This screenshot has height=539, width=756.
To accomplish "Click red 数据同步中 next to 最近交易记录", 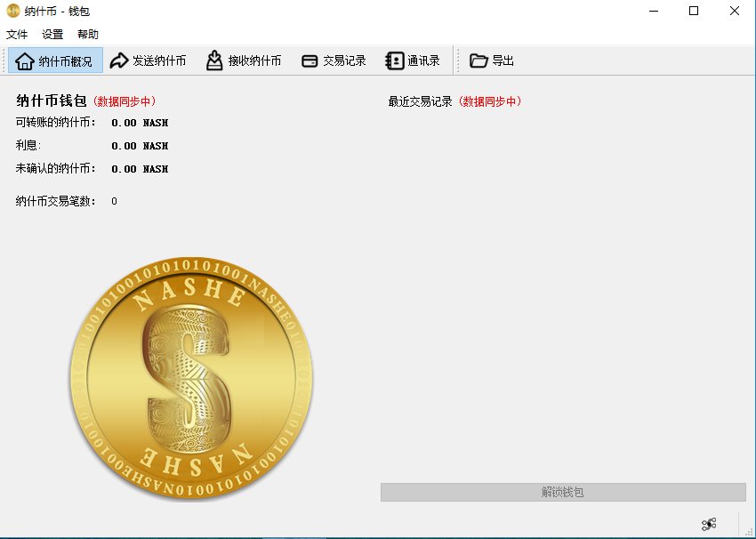I will 490,101.
